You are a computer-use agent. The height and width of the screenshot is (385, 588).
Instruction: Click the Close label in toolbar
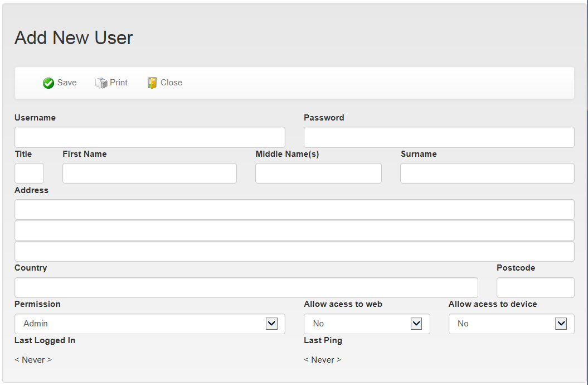pos(171,83)
